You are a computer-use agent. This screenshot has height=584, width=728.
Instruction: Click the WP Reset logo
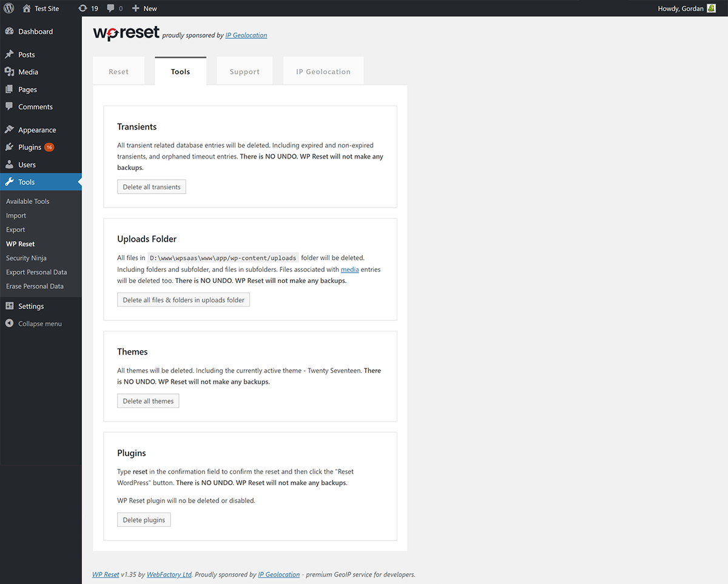pos(126,33)
